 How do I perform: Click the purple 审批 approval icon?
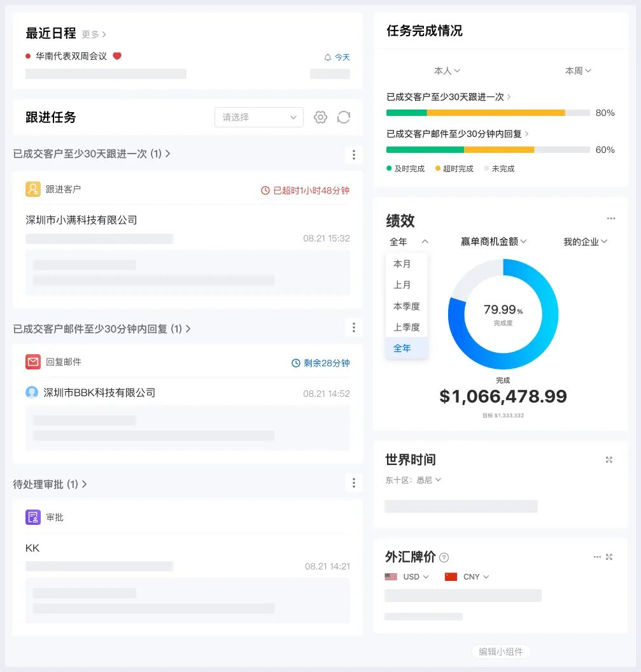[x=34, y=517]
